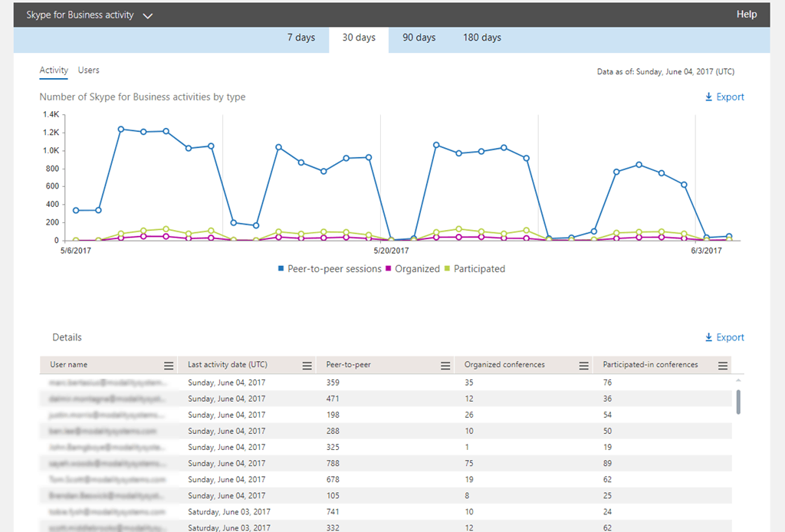Screen dimensions: 785x532
Task: Switch to the Users view tab
Action: pos(89,71)
